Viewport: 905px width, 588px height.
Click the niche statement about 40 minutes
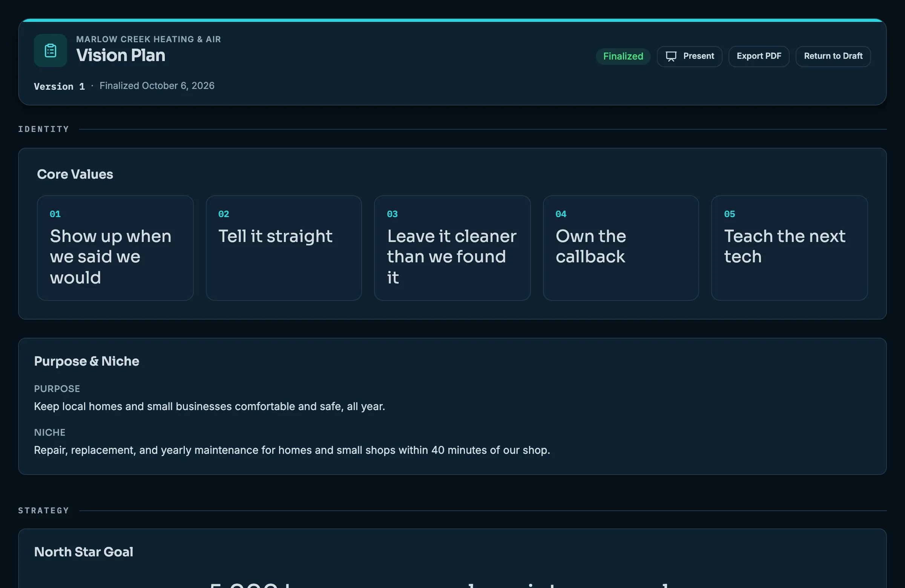pos(292,450)
